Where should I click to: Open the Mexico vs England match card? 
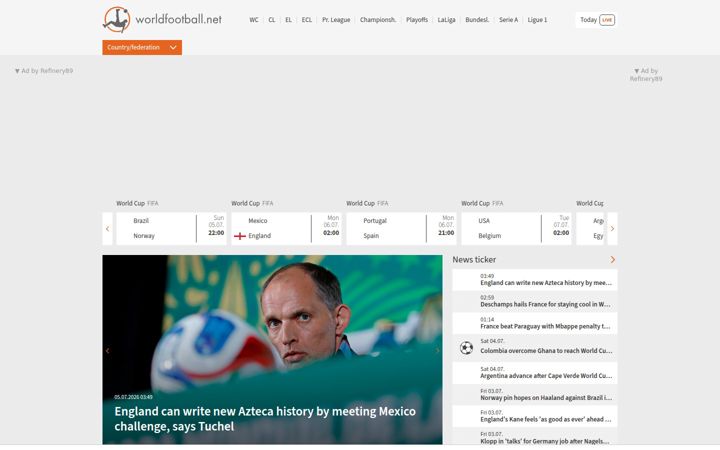click(286, 229)
